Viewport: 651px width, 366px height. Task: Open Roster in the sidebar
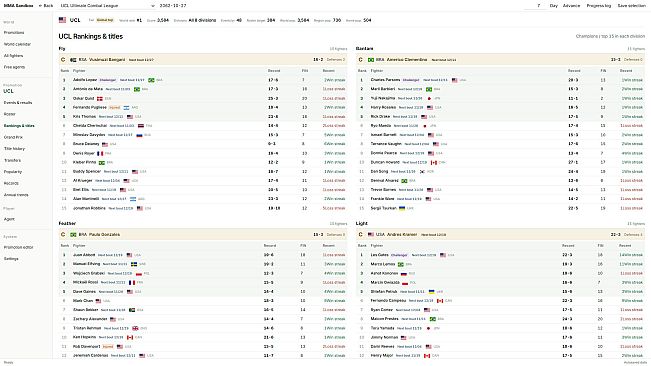(10, 114)
